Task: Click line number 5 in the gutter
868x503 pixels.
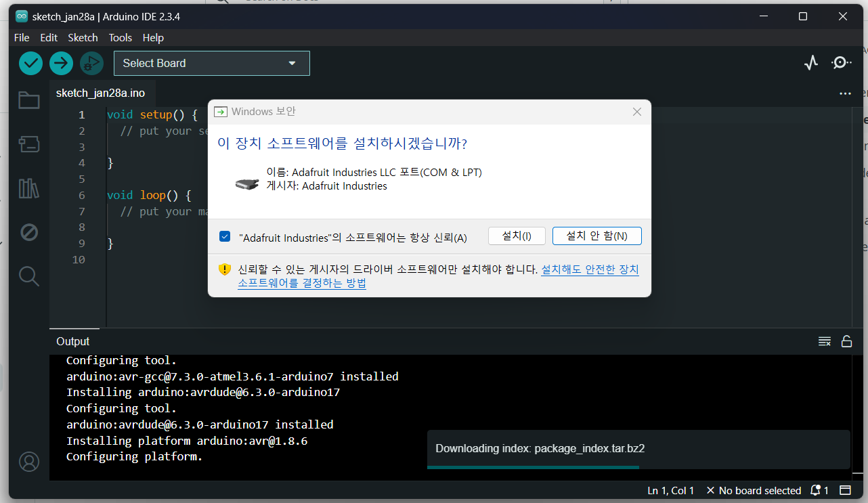Action: 82,179
